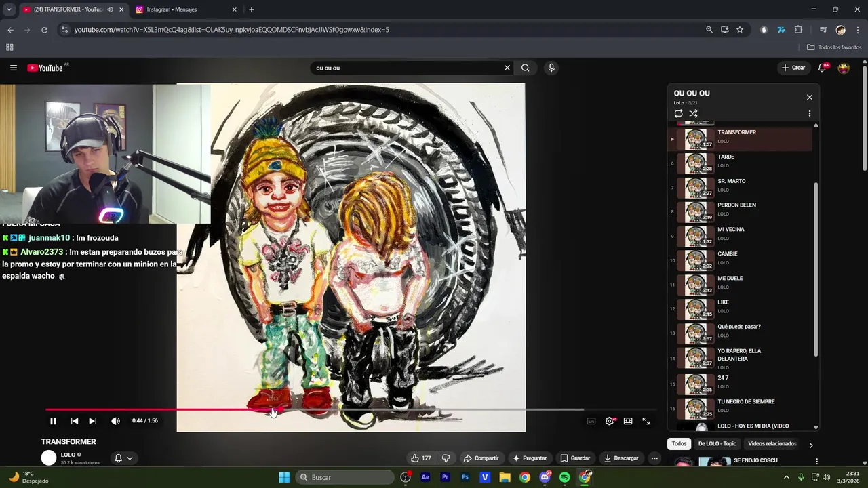Open a new browser tab
This screenshot has width=868, height=488.
coord(251,9)
